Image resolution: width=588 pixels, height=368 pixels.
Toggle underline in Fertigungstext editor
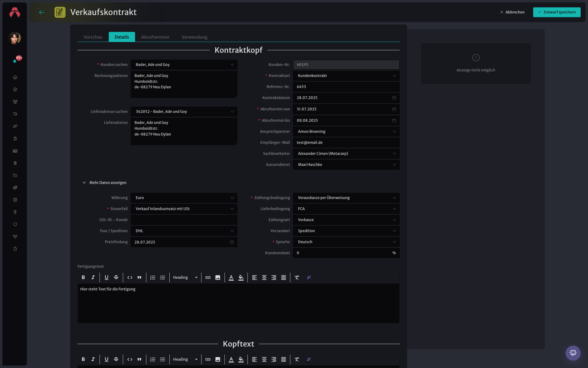pos(107,278)
